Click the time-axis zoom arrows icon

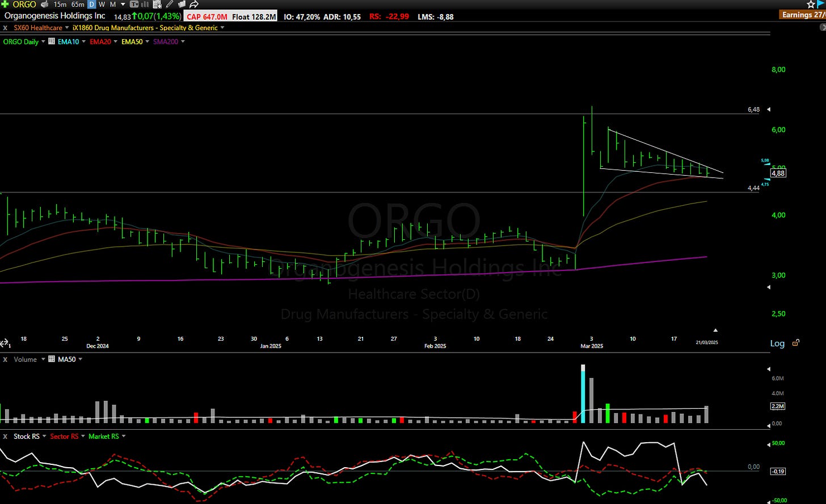point(5,344)
